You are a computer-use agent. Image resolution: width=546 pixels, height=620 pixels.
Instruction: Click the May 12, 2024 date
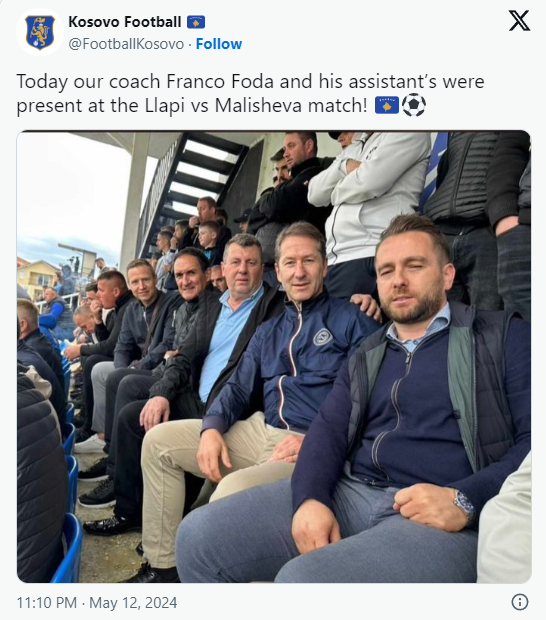(x=133, y=603)
